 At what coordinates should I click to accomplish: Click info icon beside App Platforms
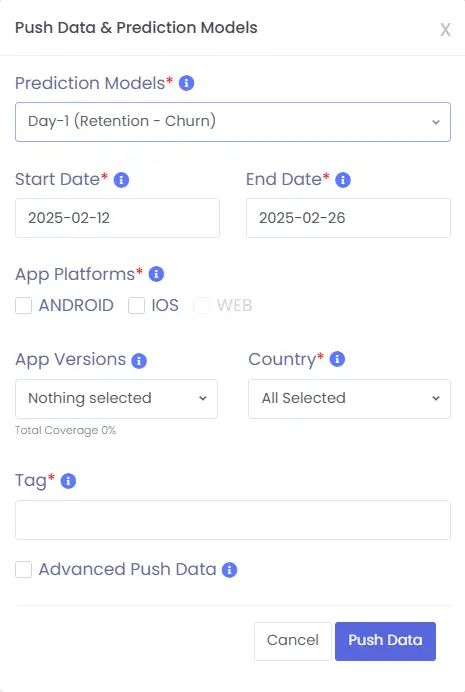coord(156,274)
